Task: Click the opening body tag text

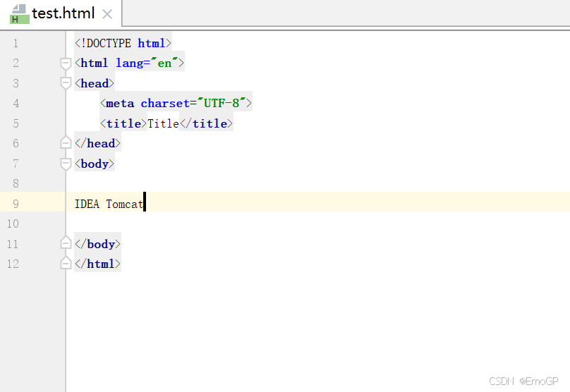Action: click(95, 164)
